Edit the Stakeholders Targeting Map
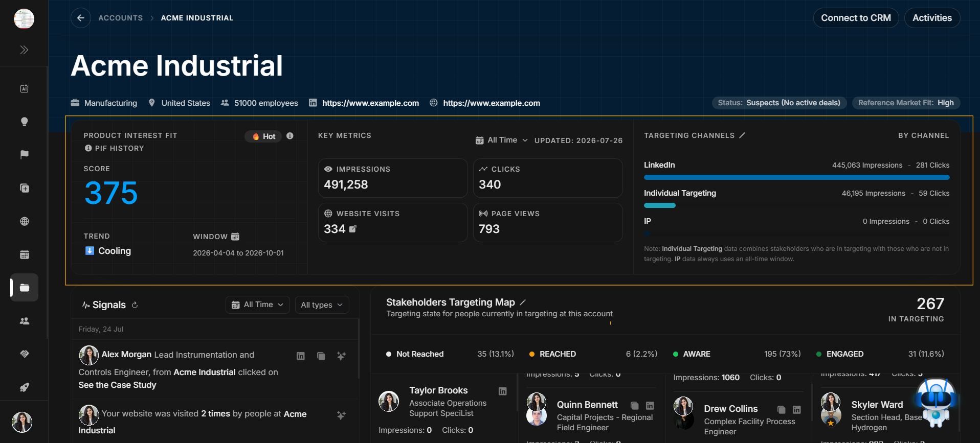980x443 pixels. click(x=523, y=302)
